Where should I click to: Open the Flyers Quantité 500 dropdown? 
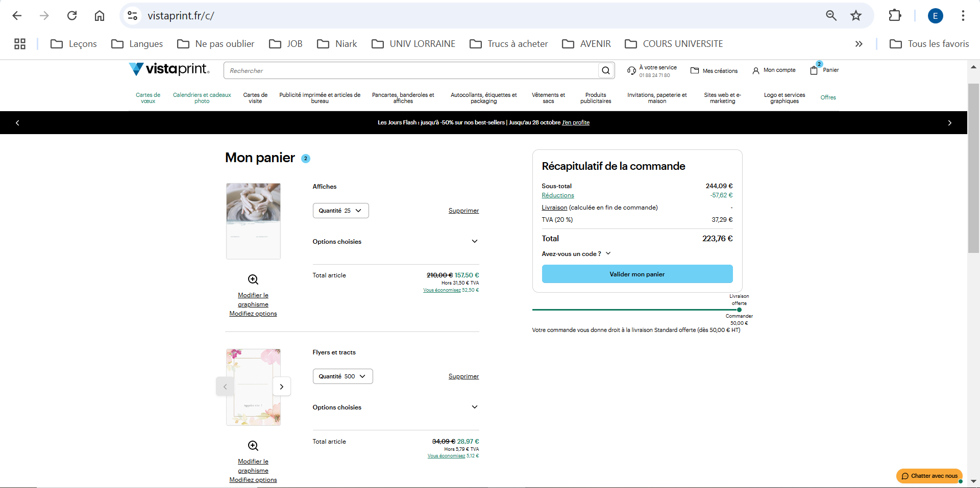click(x=342, y=376)
